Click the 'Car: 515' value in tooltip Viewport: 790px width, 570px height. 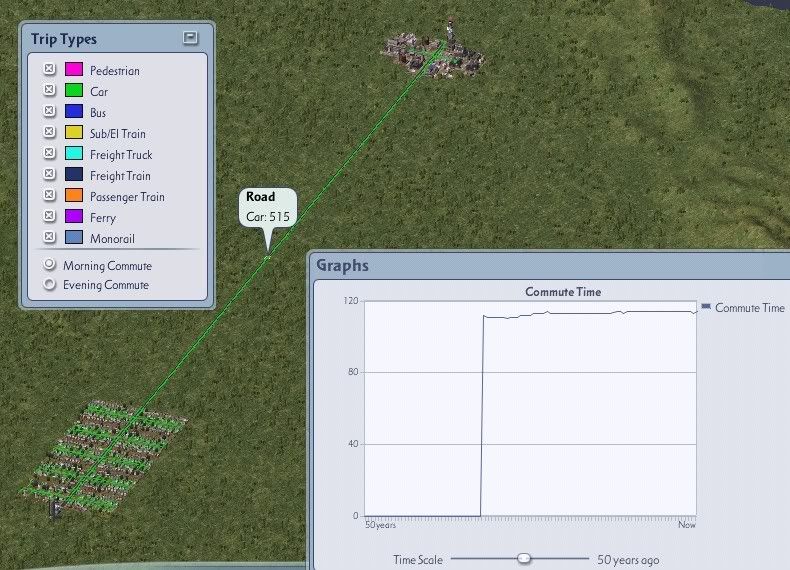[268, 217]
